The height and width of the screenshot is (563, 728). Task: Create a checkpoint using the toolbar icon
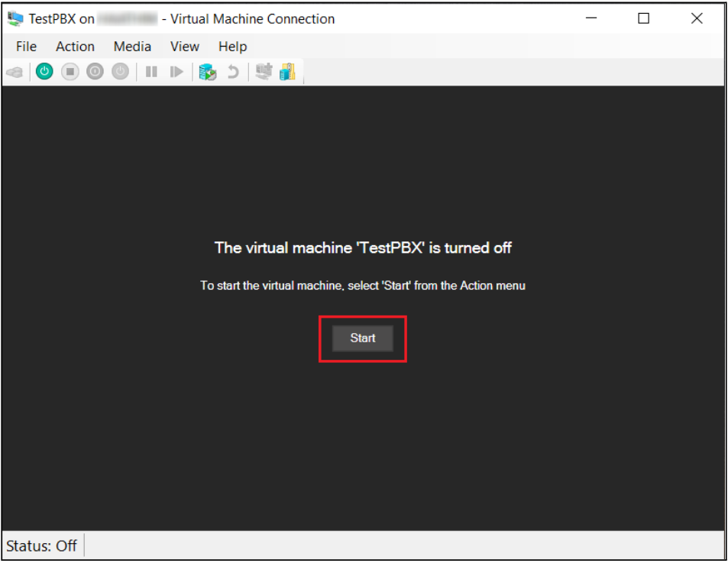(x=207, y=72)
